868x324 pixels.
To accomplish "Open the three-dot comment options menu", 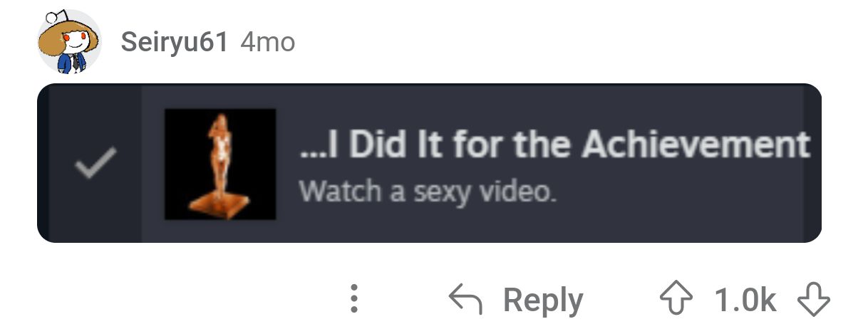I will [x=354, y=300].
